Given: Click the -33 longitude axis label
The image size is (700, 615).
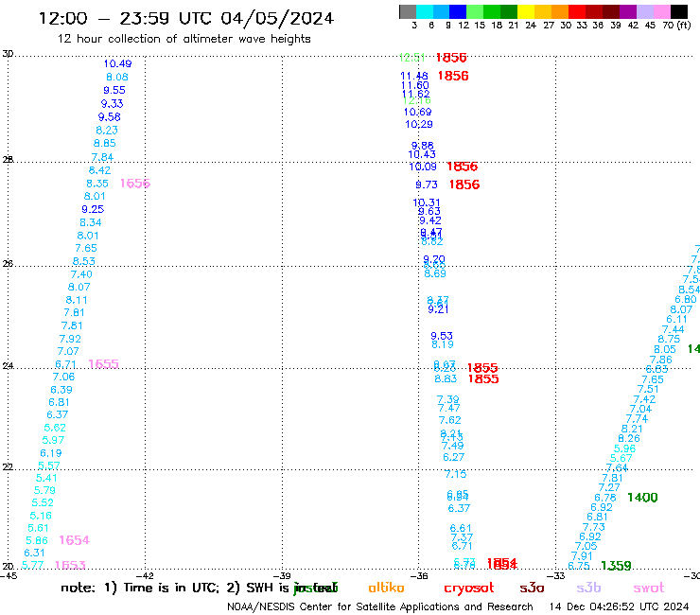Looking at the screenshot, I should click(555, 576).
